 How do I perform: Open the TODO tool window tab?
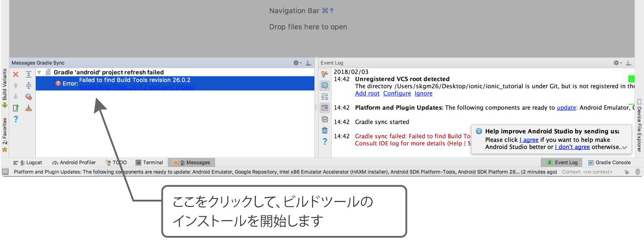(x=116, y=163)
